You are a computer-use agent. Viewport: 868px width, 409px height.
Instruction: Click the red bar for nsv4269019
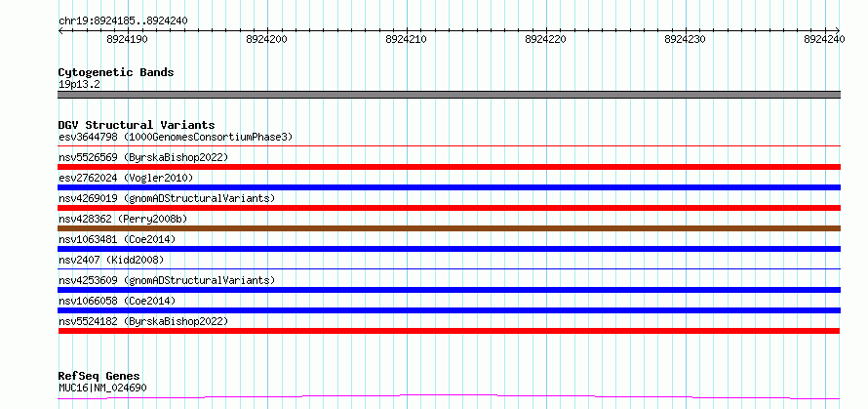tap(449, 208)
